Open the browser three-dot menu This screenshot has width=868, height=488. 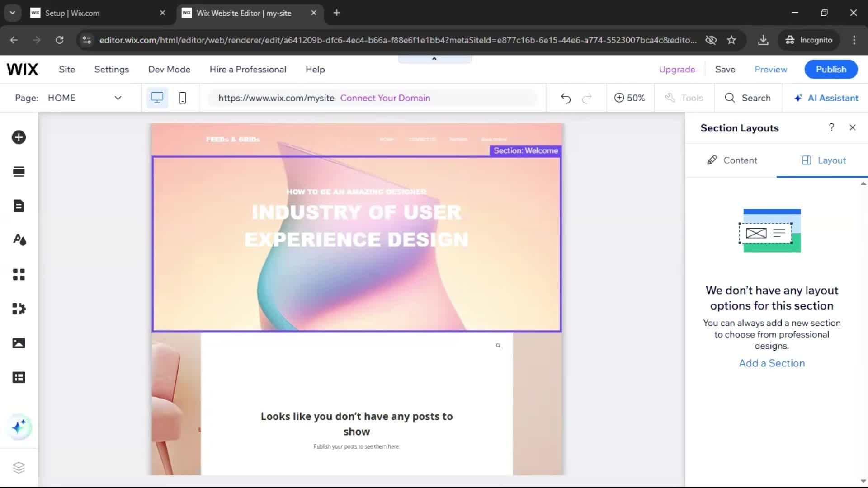[854, 40]
